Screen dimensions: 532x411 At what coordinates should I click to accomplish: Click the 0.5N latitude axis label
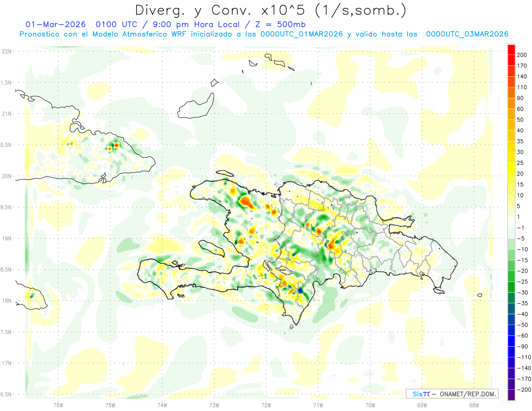click(7, 145)
